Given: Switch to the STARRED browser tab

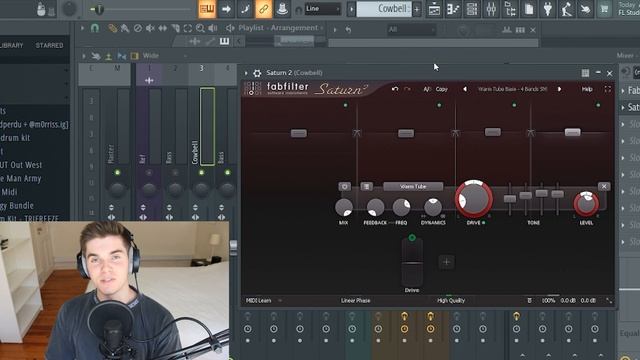Looking at the screenshot, I should pos(49,45).
